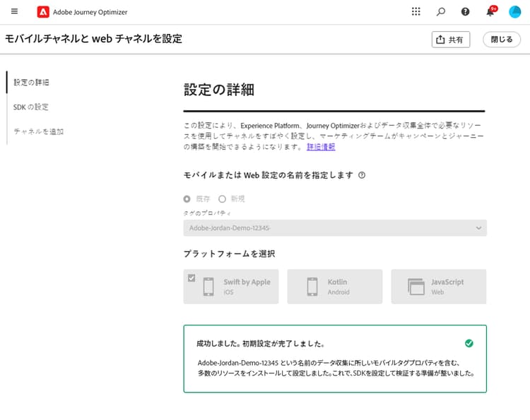Open the app switcher grid
Image resolution: width=530 pixels, height=420 pixels.
point(416,12)
